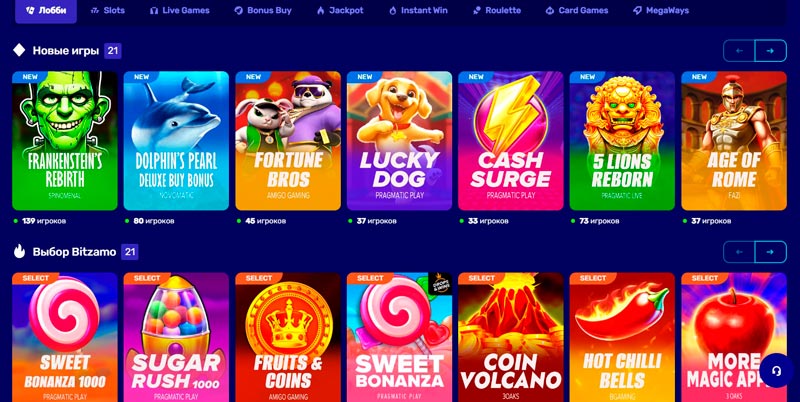Click the flame icon beside Выбор Bitzamo

(19, 252)
